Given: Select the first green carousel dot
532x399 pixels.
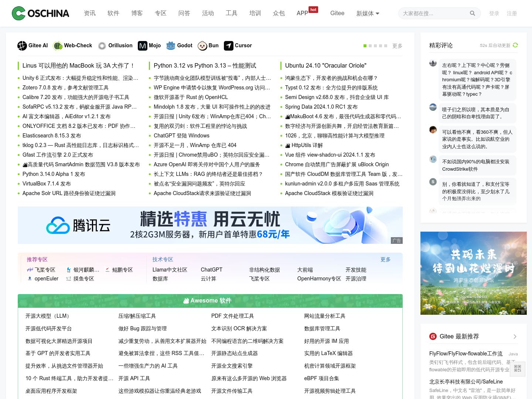Looking at the screenshot, I should click(365, 46).
